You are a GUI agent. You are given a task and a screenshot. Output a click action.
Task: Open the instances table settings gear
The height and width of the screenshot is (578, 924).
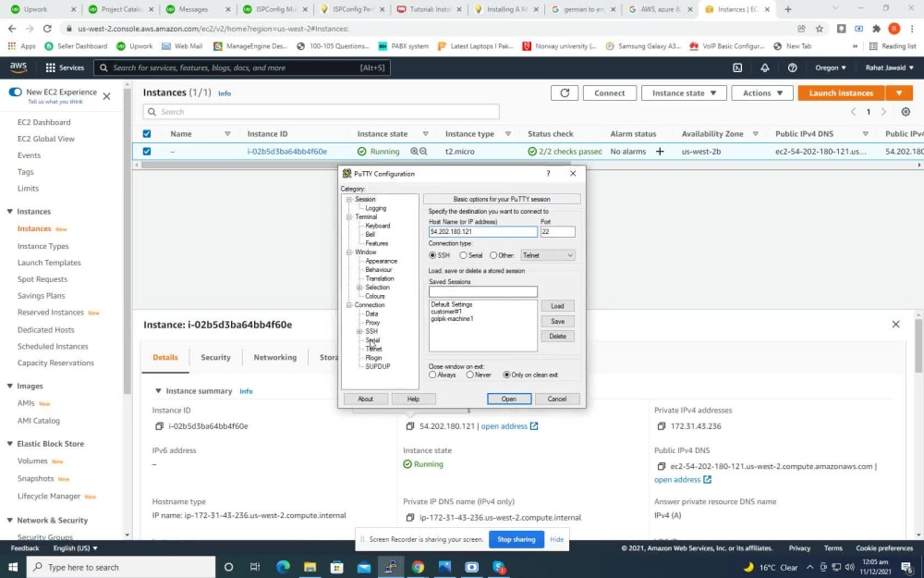[906, 112]
